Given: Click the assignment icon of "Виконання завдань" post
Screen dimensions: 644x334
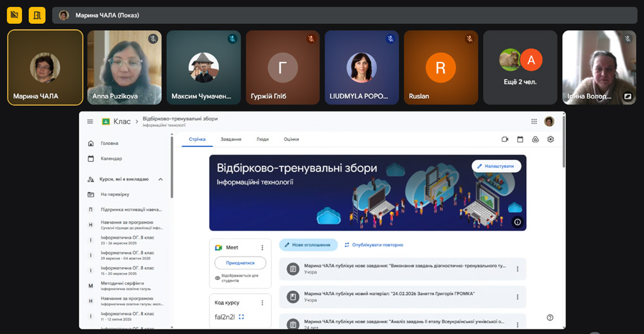Looking at the screenshot, I should pos(293,269).
